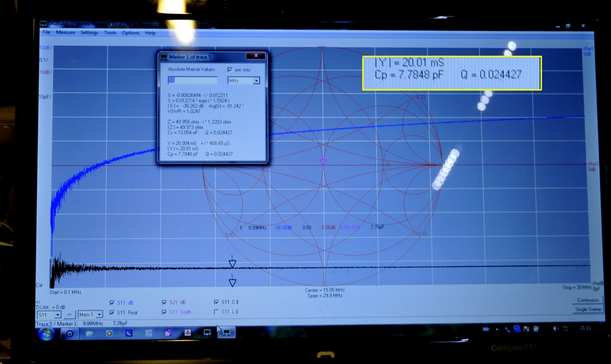Click the blue square tray icon
Viewport: 611px width, 364px height.
coord(516,329)
